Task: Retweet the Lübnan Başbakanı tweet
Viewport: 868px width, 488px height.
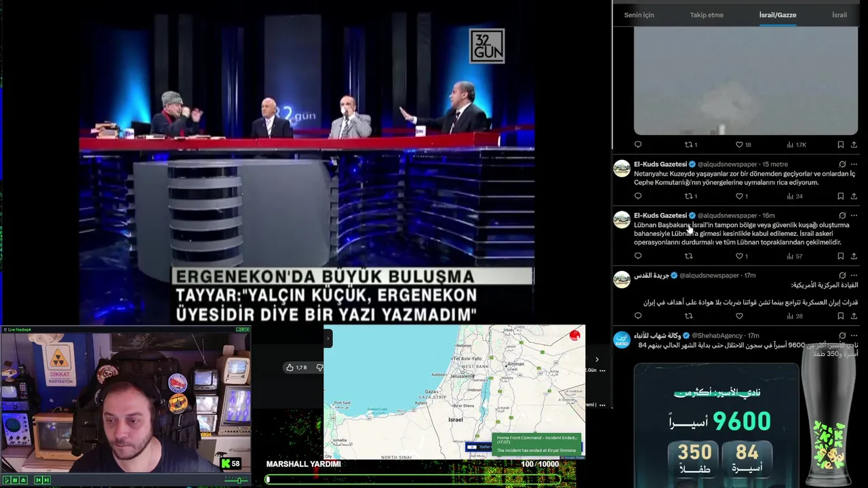Action: tap(688, 256)
